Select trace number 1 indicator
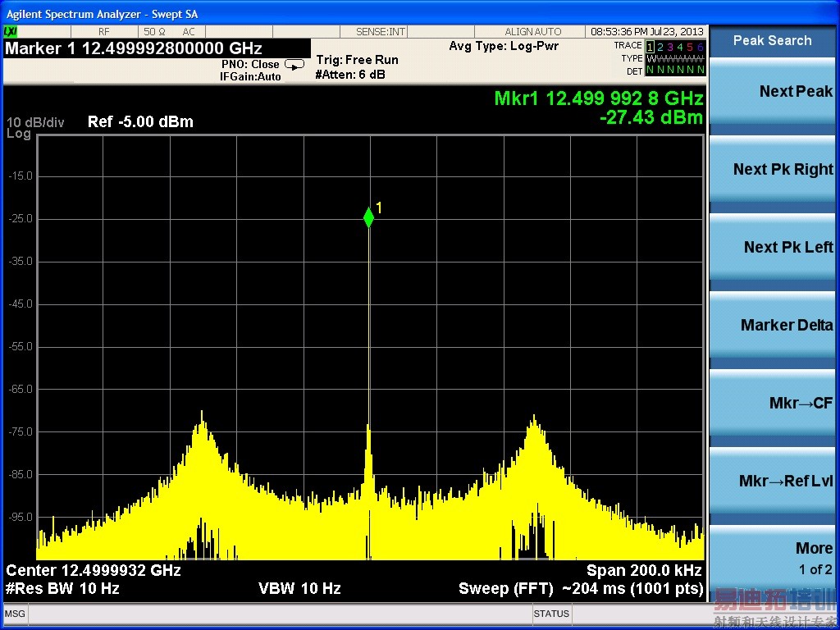Screen dimensions: 840x630 click(x=651, y=47)
